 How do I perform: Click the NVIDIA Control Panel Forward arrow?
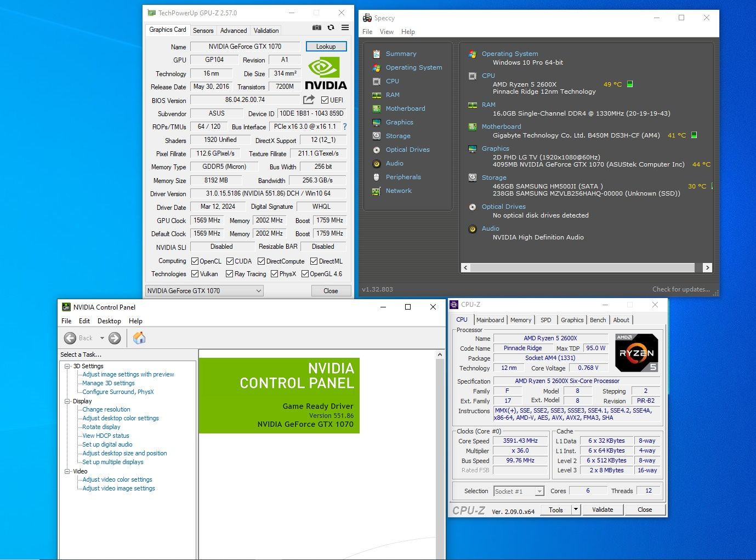115,338
